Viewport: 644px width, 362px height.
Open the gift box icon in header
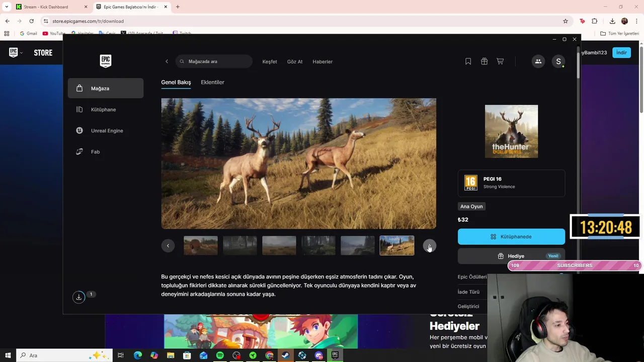pyautogui.click(x=484, y=61)
